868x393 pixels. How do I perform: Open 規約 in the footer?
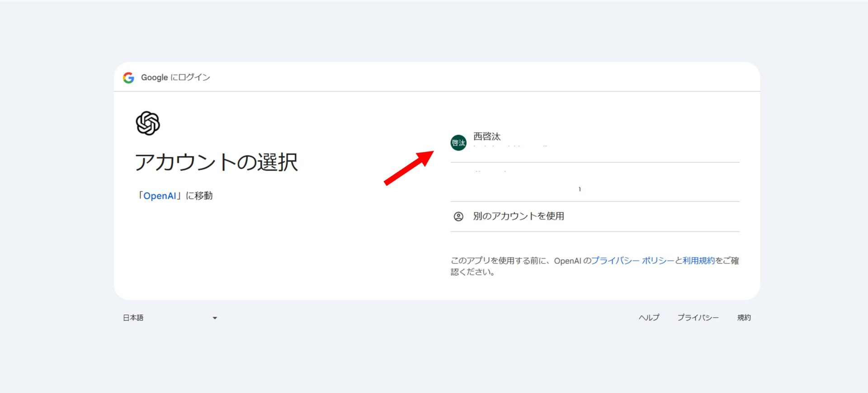click(x=744, y=317)
